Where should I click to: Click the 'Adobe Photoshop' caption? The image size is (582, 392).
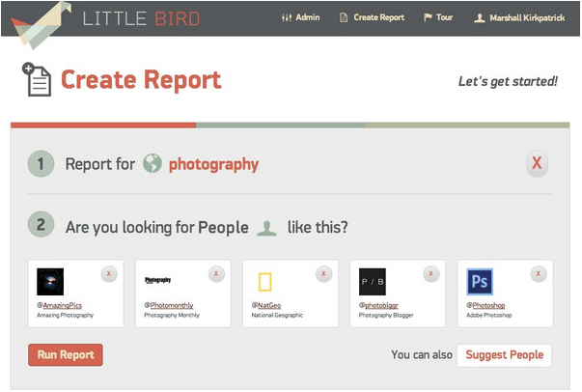point(488,315)
